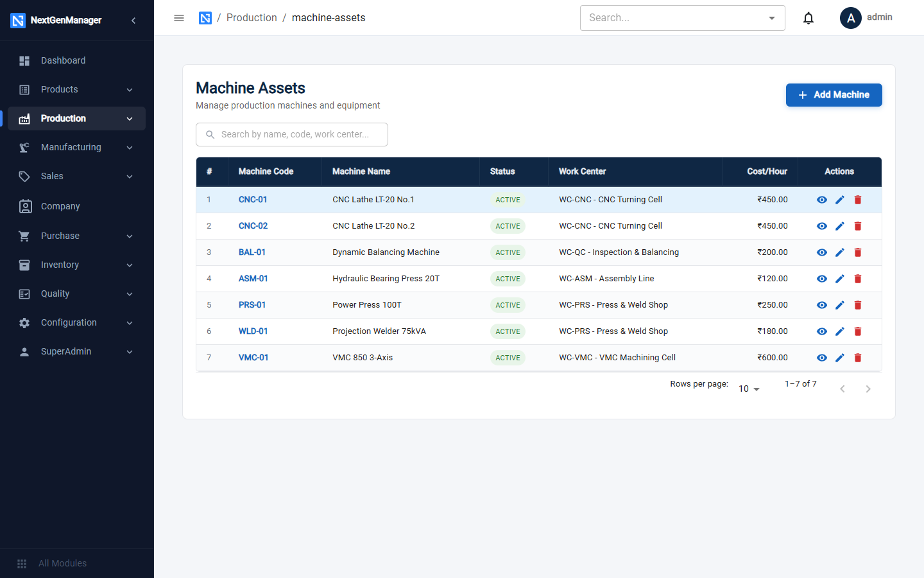Image resolution: width=924 pixels, height=578 pixels.
Task: Toggle the hamburger menu icon
Action: pyautogui.click(x=179, y=18)
